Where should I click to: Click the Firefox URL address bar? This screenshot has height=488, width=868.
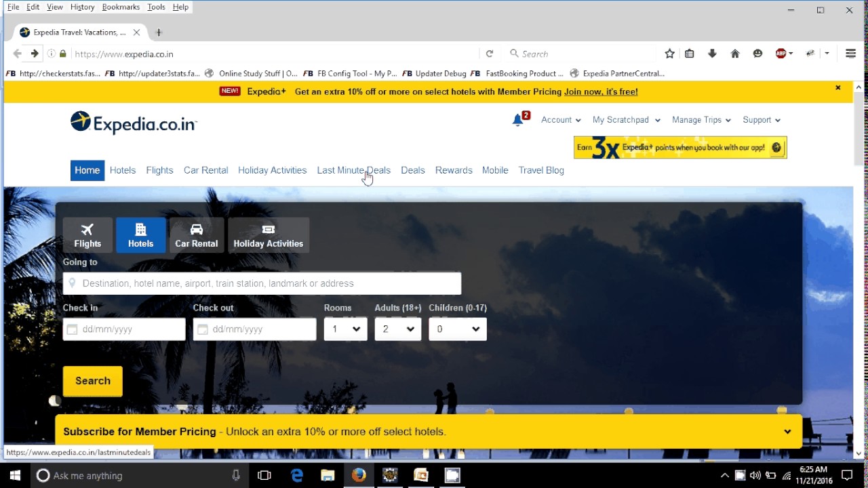[275, 54]
